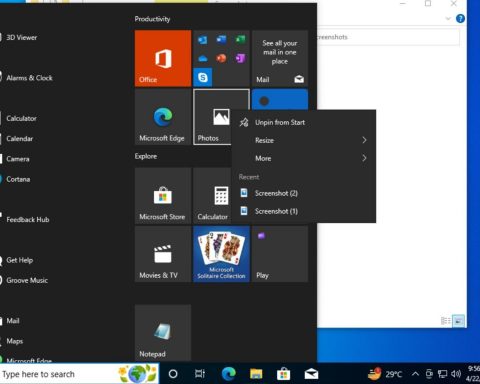Open Camera from app list
The image size is (480, 384).
(x=18, y=159)
